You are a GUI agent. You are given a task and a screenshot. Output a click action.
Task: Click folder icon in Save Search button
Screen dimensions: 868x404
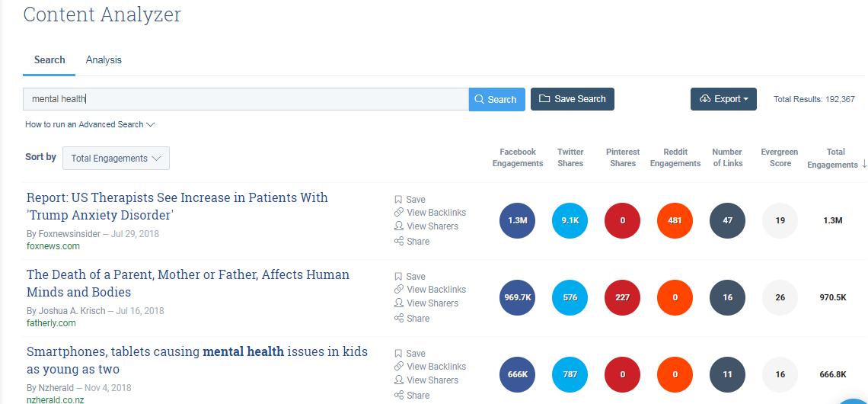pyautogui.click(x=544, y=99)
